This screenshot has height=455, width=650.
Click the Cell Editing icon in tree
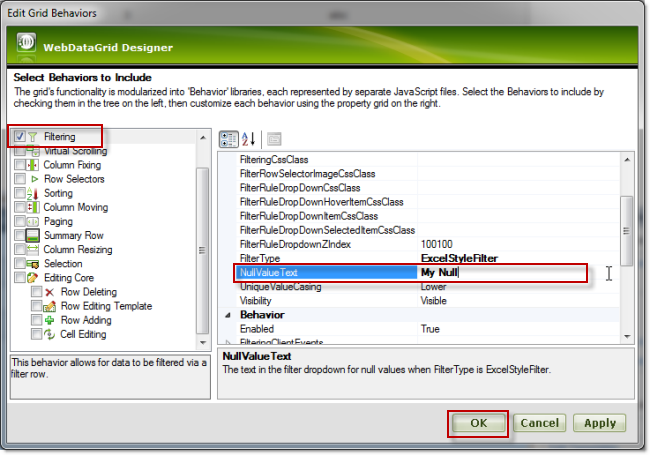pos(49,334)
